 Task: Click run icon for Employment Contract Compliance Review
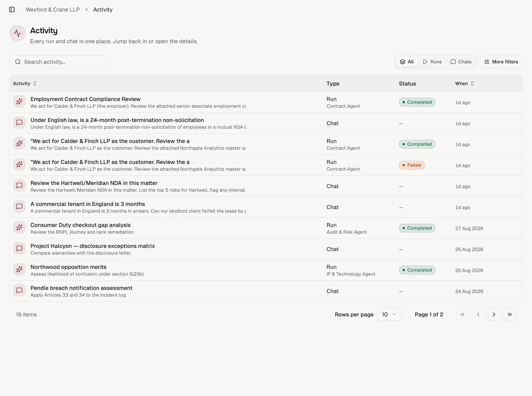[x=19, y=101]
